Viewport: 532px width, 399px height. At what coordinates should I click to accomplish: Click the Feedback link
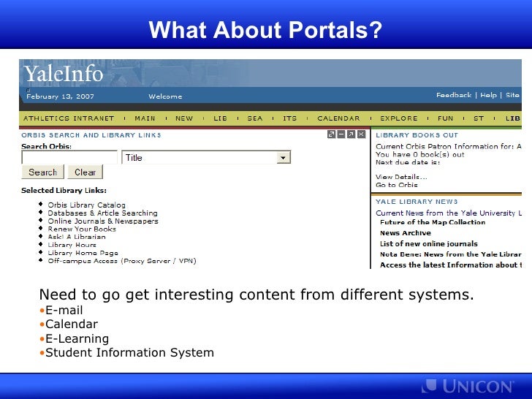pyautogui.click(x=454, y=95)
